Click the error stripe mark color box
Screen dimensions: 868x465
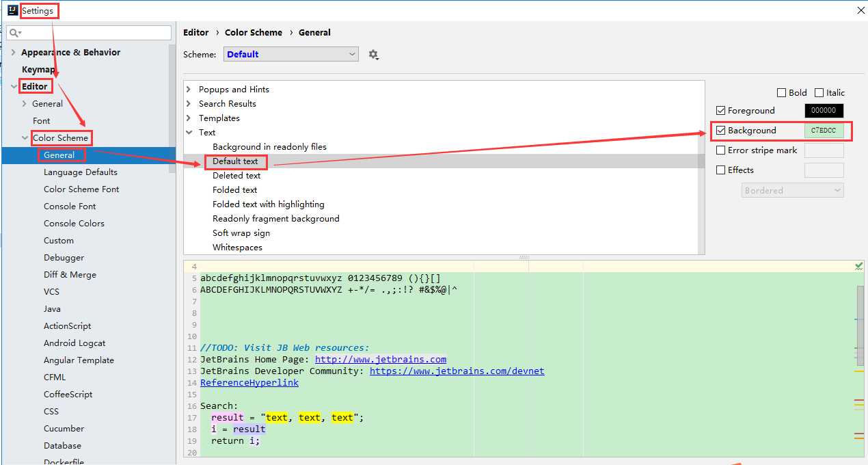click(x=824, y=150)
